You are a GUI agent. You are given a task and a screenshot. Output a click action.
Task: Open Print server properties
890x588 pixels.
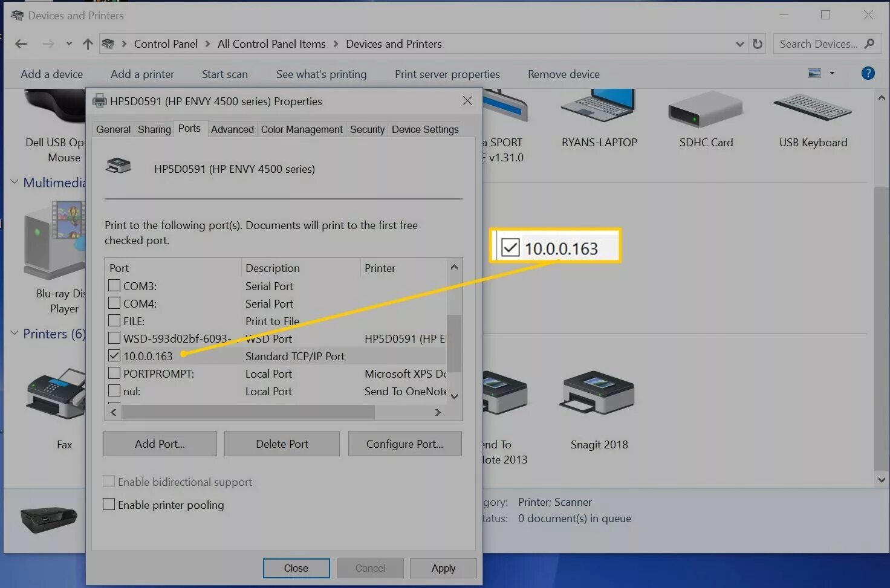447,74
